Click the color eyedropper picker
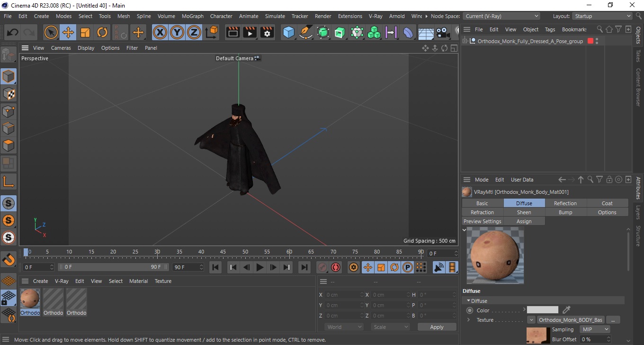This screenshot has height=345, width=644. (x=566, y=310)
